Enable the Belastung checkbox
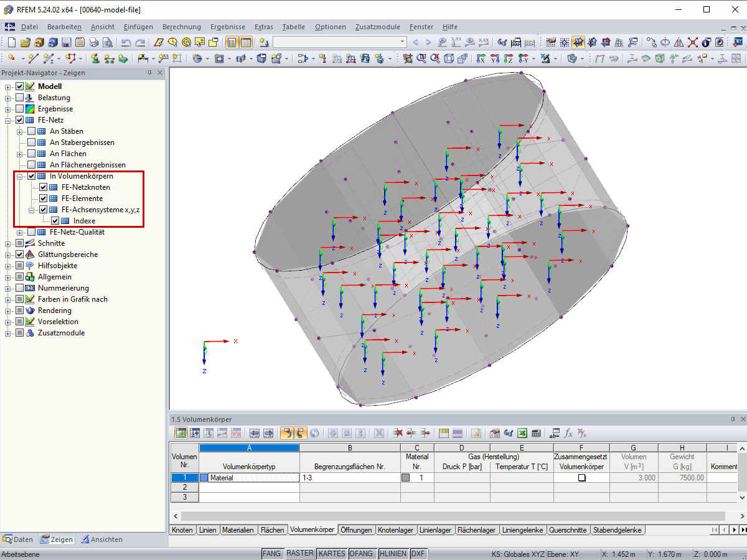This screenshot has width=747, height=560. 19,98
